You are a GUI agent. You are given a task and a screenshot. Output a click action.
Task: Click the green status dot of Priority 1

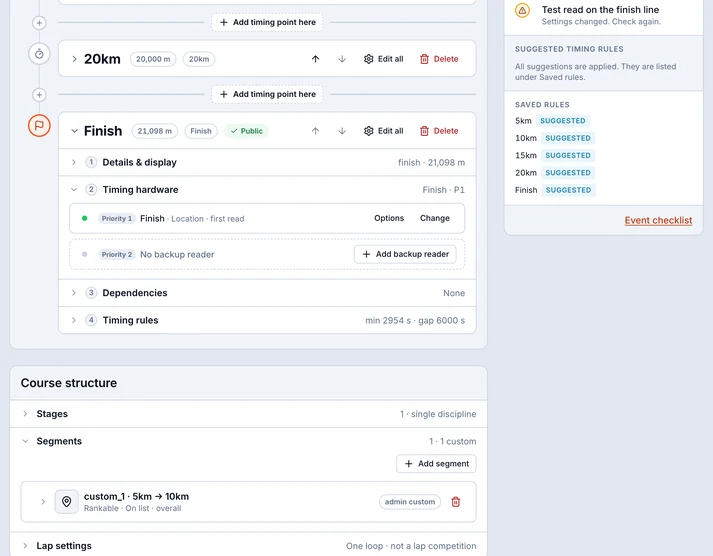pos(85,219)
